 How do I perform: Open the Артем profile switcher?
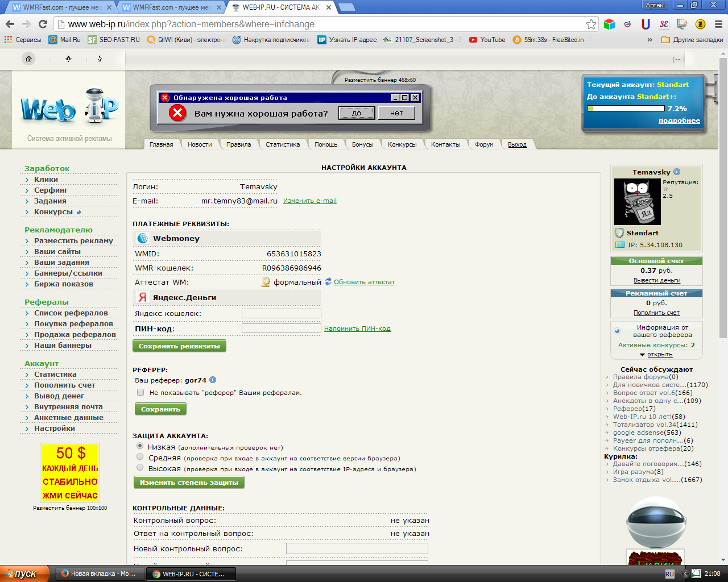tap(655, 5)
